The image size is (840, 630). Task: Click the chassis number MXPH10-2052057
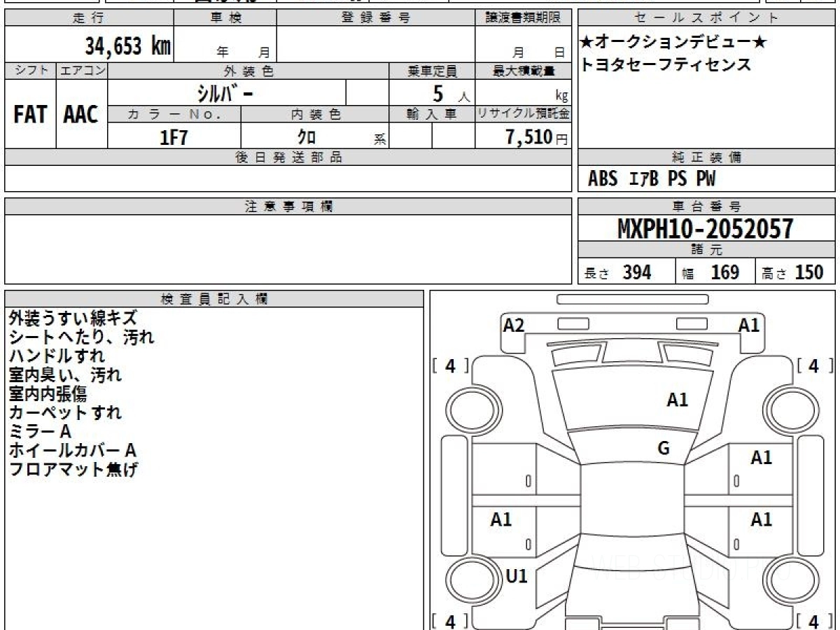tap(706, 229)
